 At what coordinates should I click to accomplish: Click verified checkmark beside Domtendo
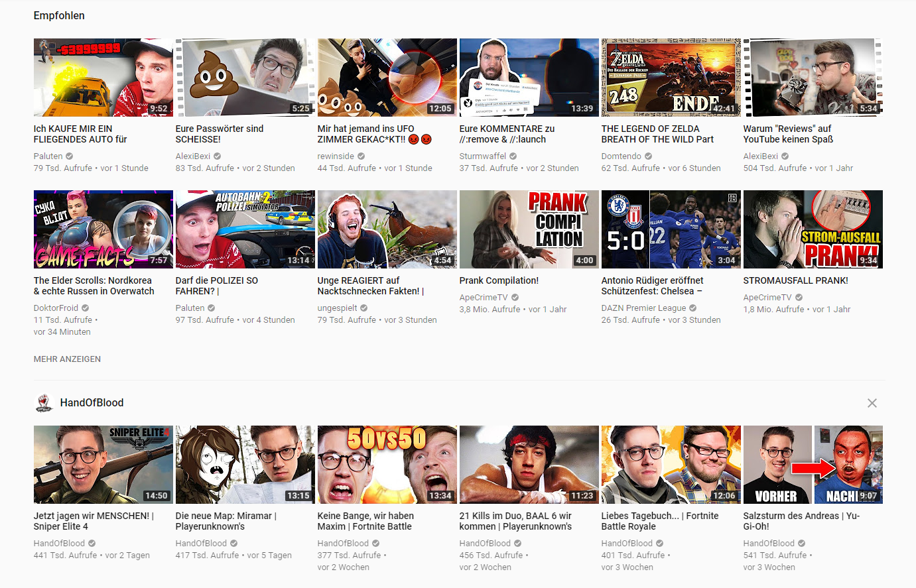(648, 156)
